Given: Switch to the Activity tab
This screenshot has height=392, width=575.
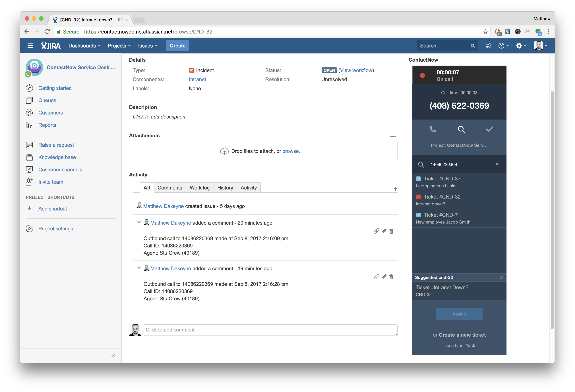Looking at the screenshot, I should pos(249,188).
